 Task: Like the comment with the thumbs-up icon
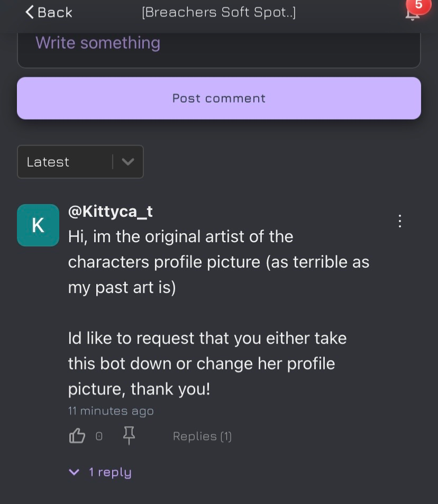coord(77,435)
